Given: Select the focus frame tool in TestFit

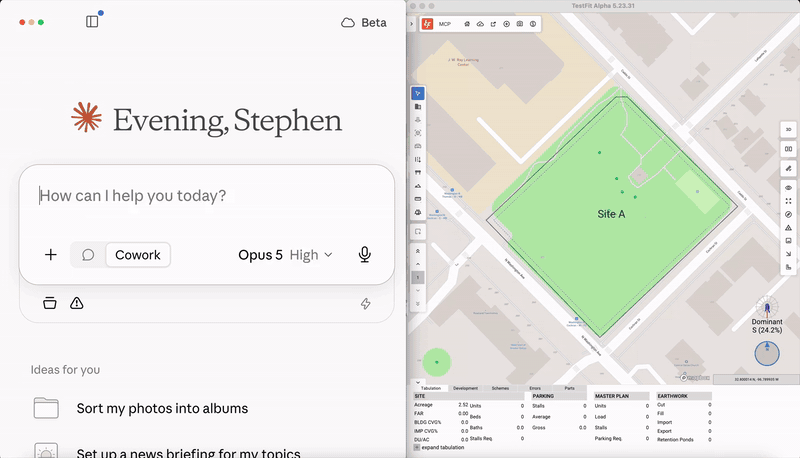Looking at the screenshot, I should pyautogui.click(x=418, y=133).
